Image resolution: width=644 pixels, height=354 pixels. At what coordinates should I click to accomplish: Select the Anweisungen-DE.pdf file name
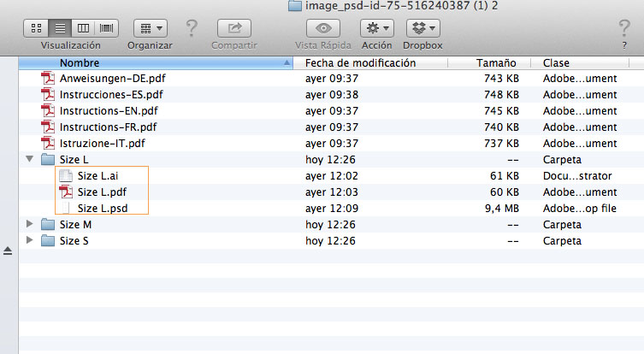[x=113, y=79]
